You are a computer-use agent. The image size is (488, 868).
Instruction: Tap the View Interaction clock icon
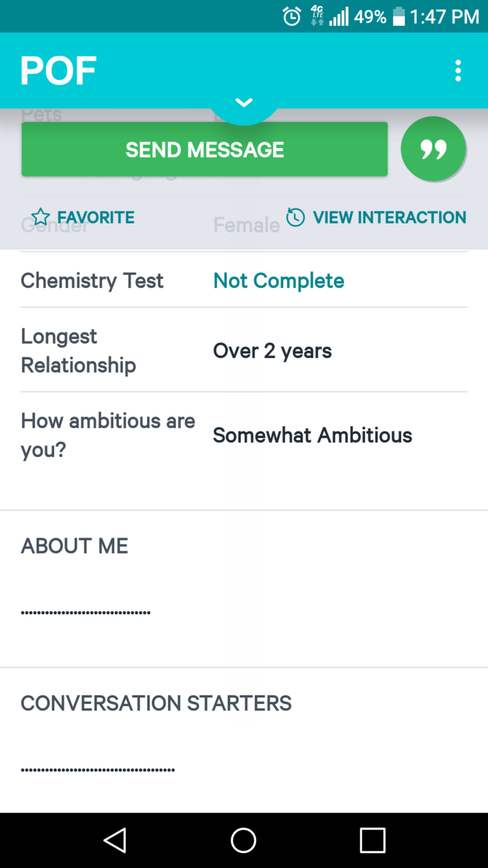[x=296, y=217]
